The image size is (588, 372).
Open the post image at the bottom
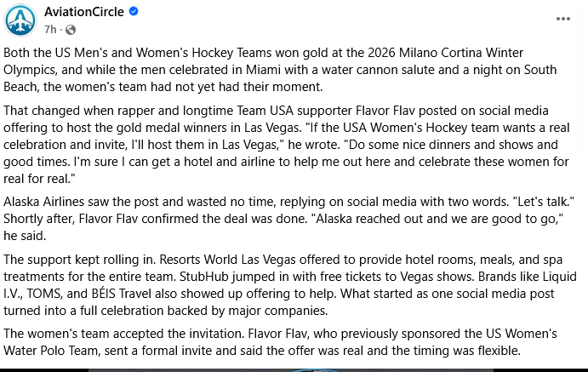point(294,369)
